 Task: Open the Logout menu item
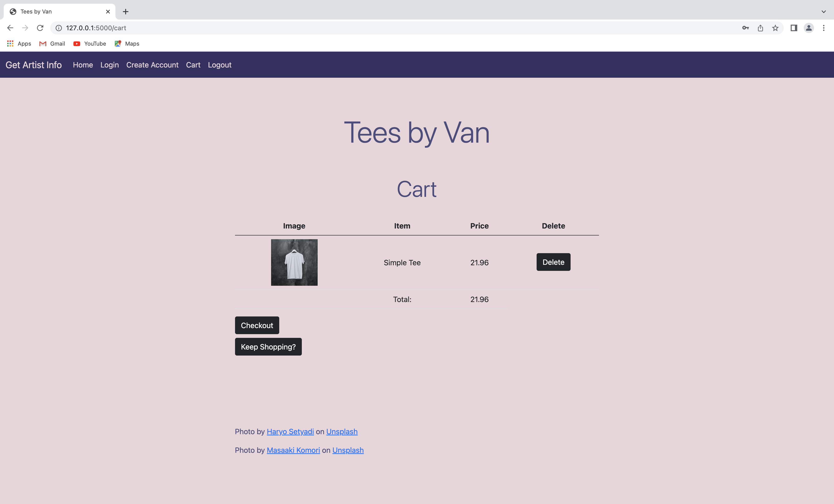pyautogui.click(x=220, y=65)
